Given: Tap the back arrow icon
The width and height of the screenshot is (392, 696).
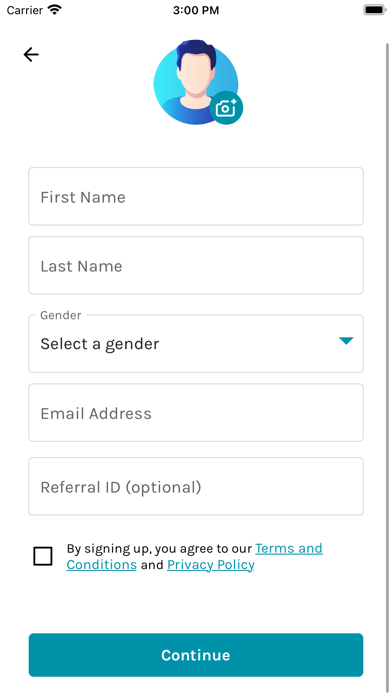Looking at the screenshot, I should 31,55.
